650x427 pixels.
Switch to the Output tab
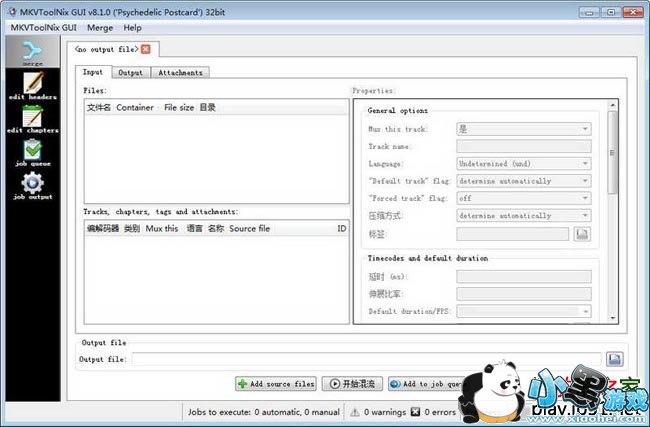click(x=131, y=73)
